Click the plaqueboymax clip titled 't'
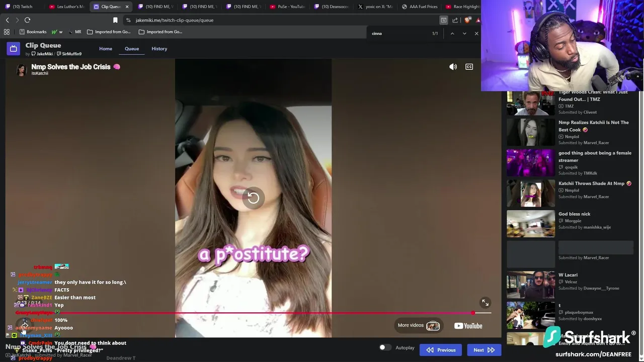The width and height of the screenshot is (644, 362). (570, 315)
